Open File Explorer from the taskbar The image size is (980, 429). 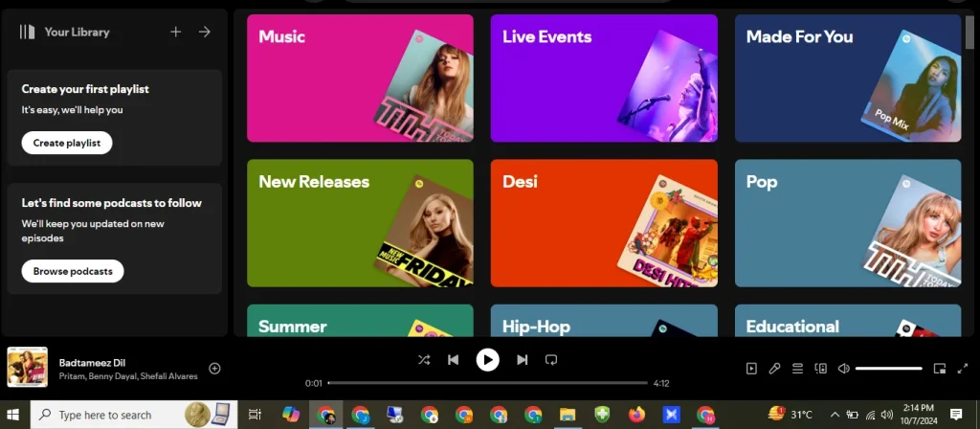pos(567,414)
